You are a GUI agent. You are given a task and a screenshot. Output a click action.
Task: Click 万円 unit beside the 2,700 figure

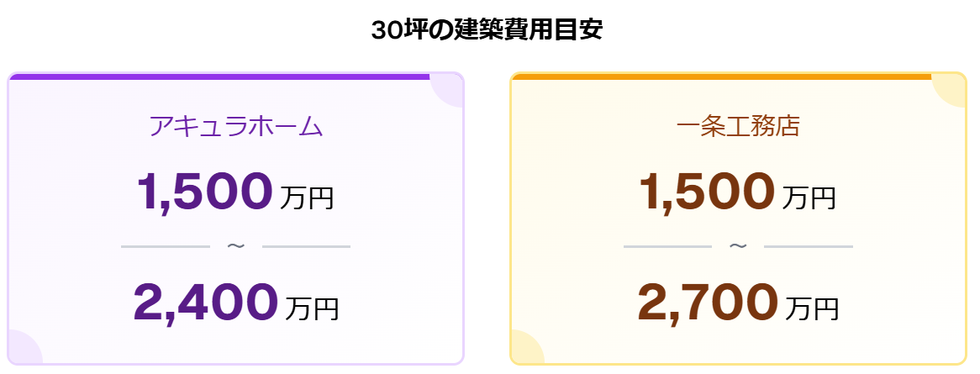click(812, 308)
